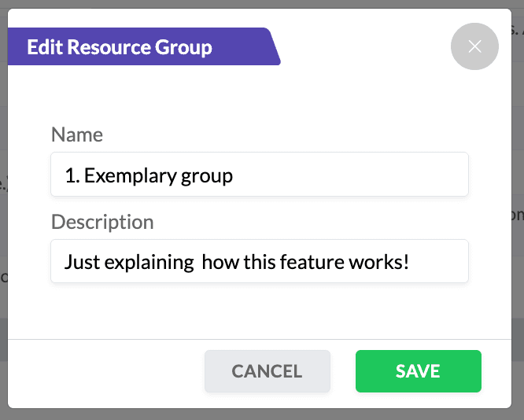Focus the Name input field

pos(260,175)
